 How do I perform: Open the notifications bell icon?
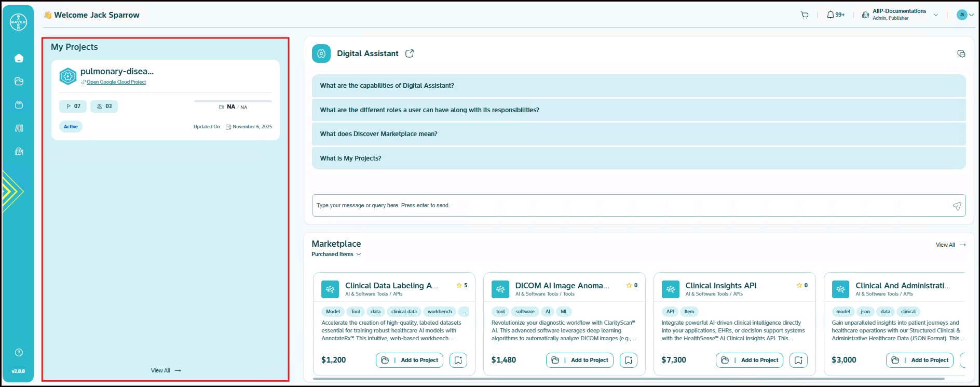(x=831, y=15)
